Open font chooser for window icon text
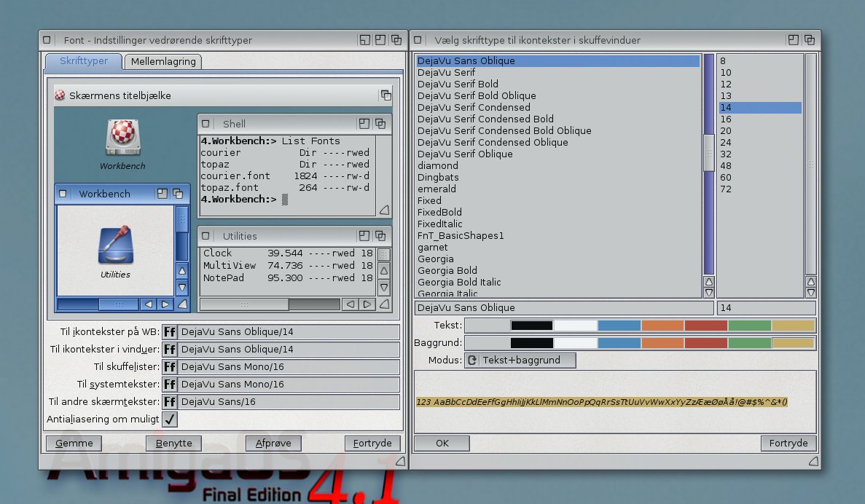This screenshot has height=504, width=865. click(x=170, y=350)
